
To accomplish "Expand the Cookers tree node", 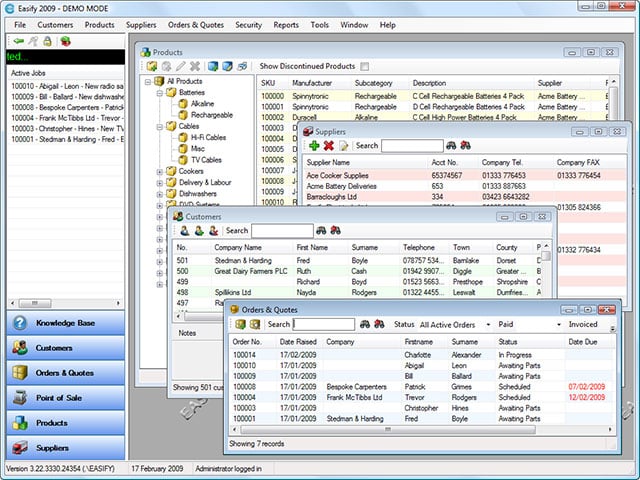I will click(x=160, y=172).
